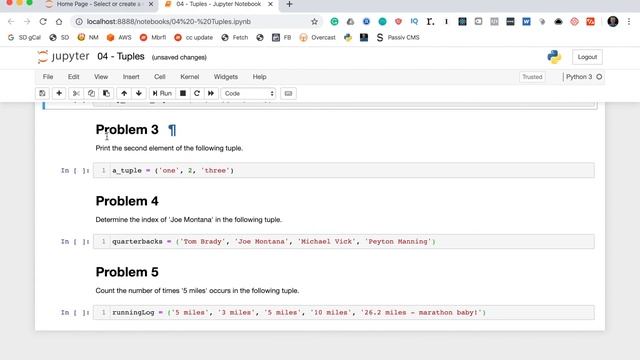
Task: Rename notebook title 04 - Tuples
Action: (x=121, y=56)
